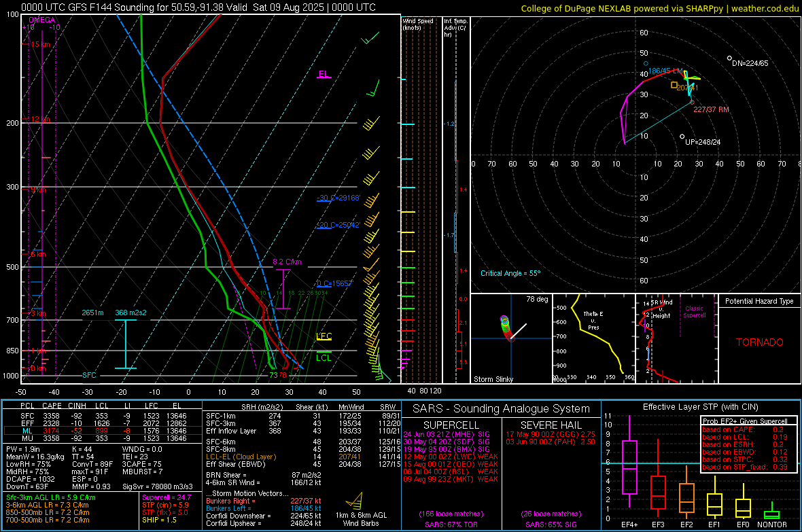
Task: Select the 24 Jun 03 21Z (MHE) SIG analog
Action: 446,434
